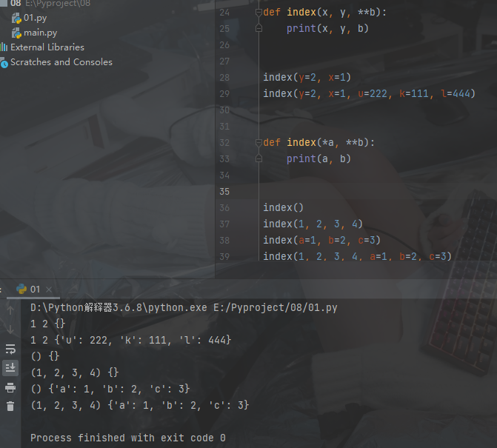Viewport: 497px width, 448px height.
Task: Open Scratches and Consoles node
Action: point(61,62)
